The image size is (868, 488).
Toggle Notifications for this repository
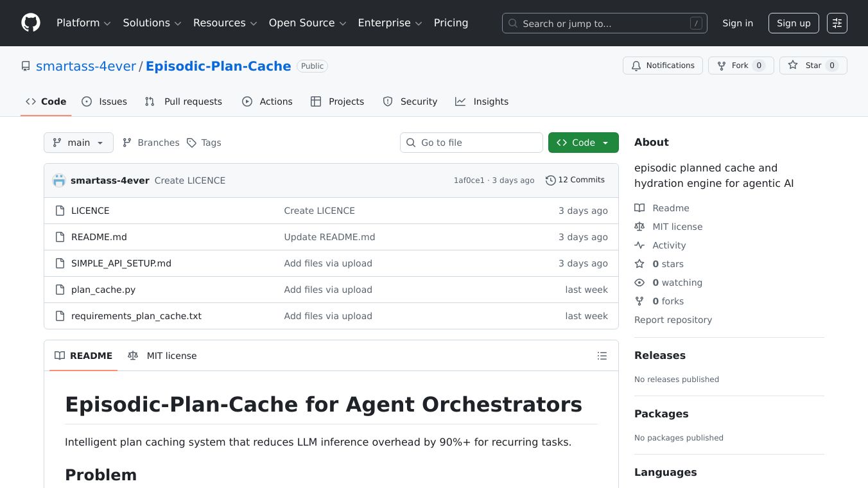pos(663,65)
